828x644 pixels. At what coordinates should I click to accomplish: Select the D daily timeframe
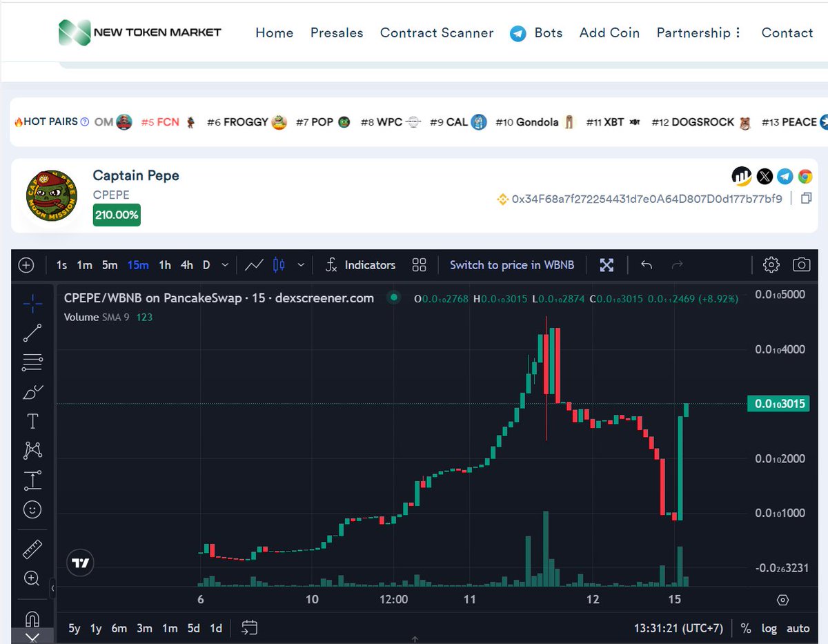(206, 265)
